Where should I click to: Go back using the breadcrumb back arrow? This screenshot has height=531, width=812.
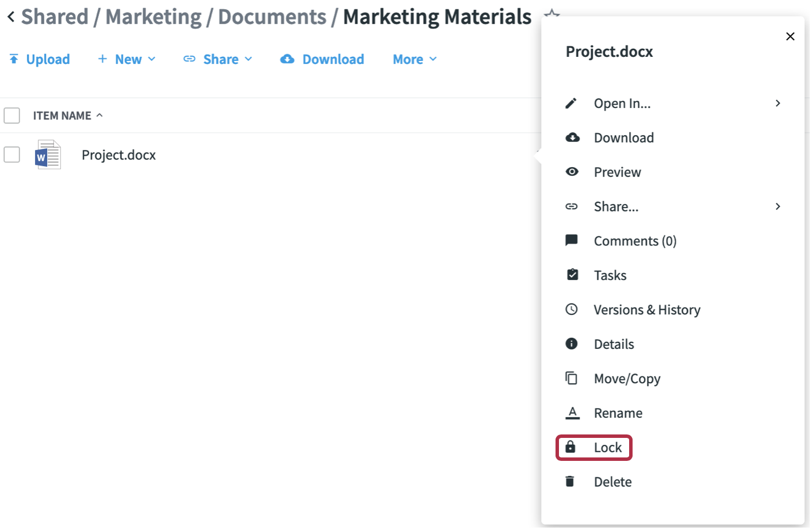pyautogui.click(x=11, y=17)
